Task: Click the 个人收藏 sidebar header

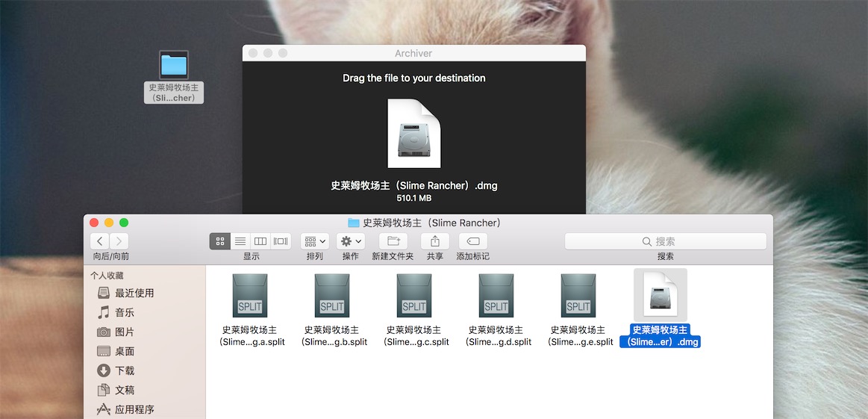Action: (x=107, y=276)
